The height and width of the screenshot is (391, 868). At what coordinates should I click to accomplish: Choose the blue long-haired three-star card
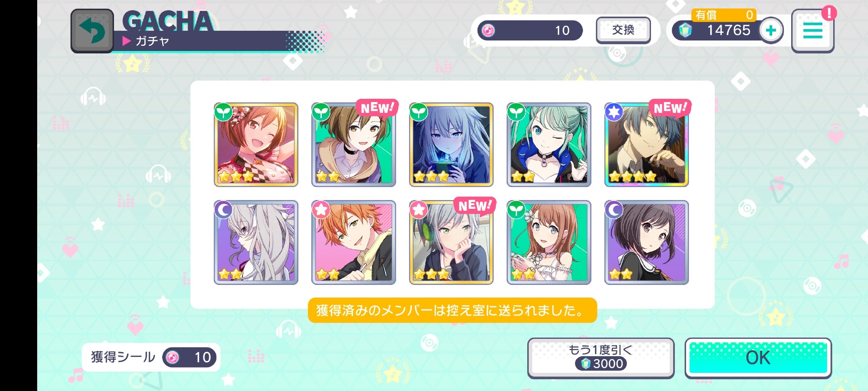pos(451,144)
